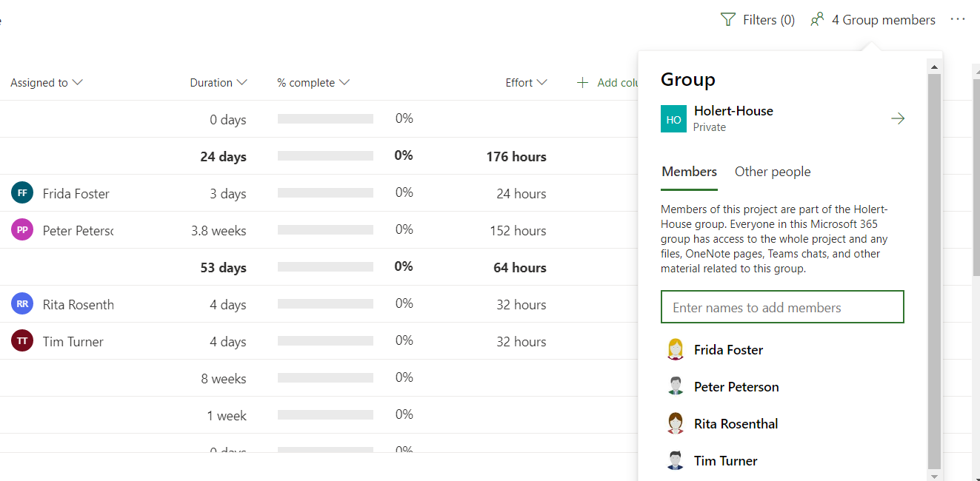980x481 pixels.
Task: Select Rita Rosenthal in the members list
Action: pos(736,424)
